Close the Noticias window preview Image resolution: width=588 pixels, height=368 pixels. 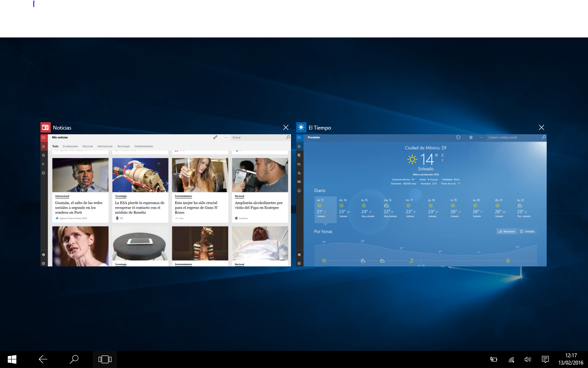pyautogui.click(x=286, y=127)
